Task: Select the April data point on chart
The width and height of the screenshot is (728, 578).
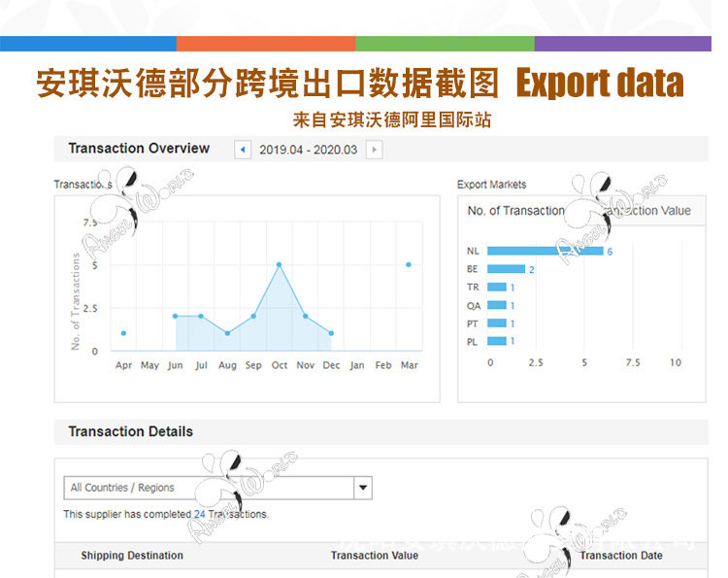Action: 123,333
